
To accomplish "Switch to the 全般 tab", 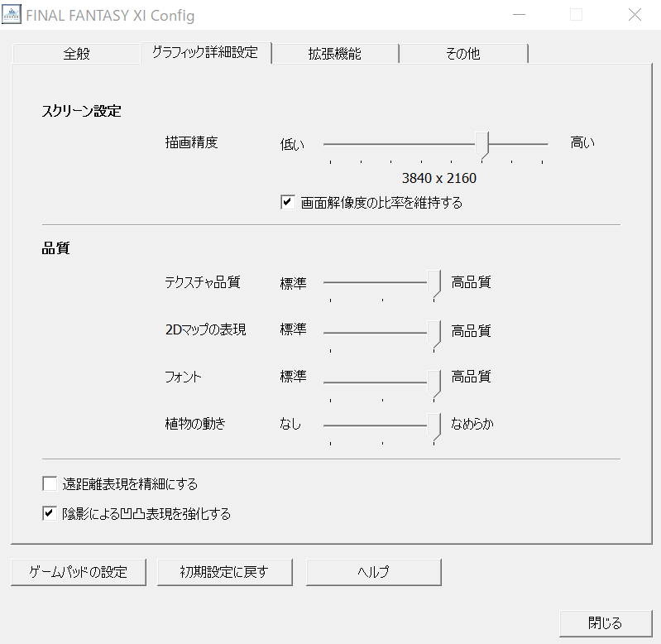I will tap(76, 54).
